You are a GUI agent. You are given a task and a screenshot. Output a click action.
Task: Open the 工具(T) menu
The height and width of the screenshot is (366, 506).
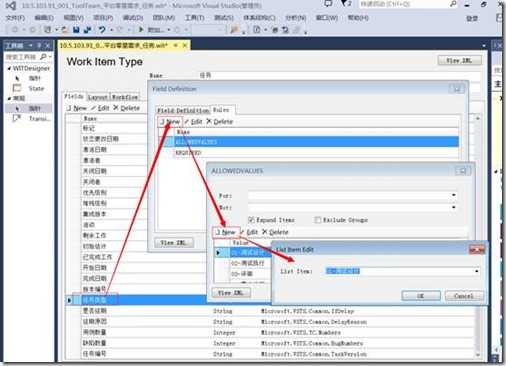coord(195,18)
